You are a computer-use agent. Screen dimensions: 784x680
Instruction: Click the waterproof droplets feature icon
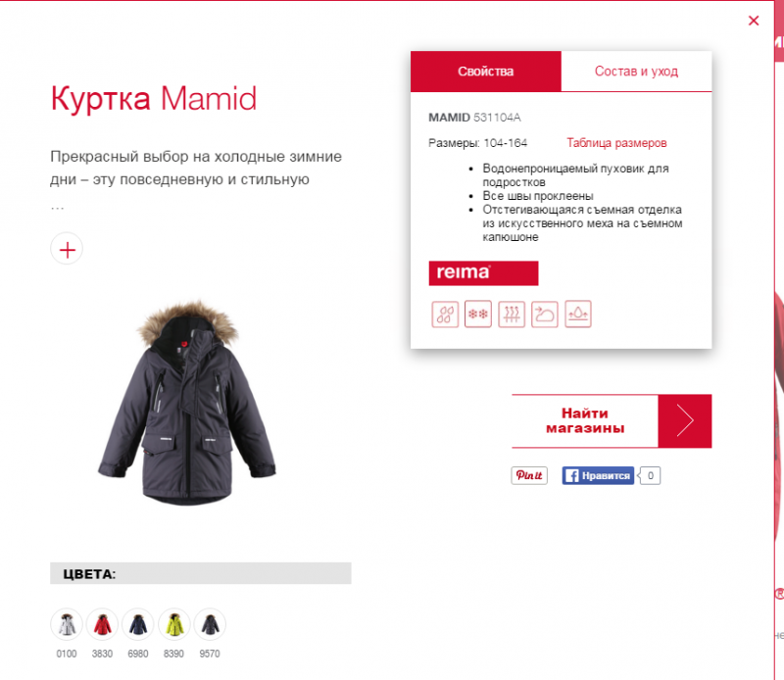pyautogui.click(x=445, y=314)
